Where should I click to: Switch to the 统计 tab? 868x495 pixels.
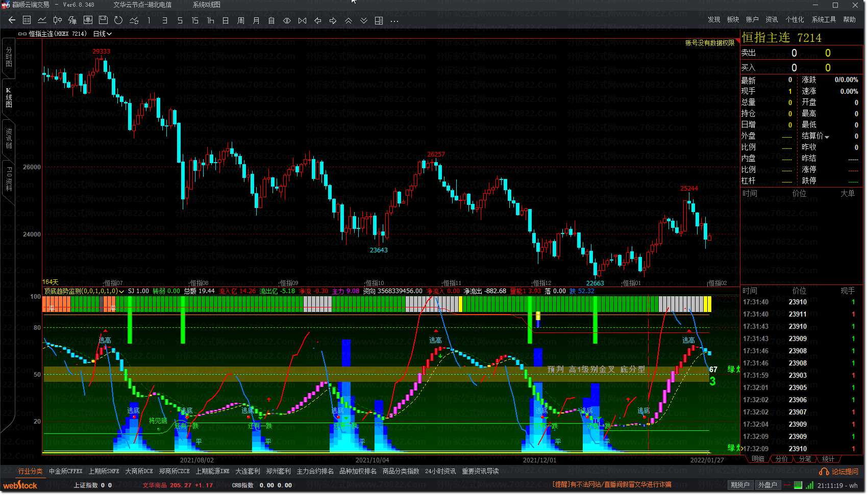828,459
